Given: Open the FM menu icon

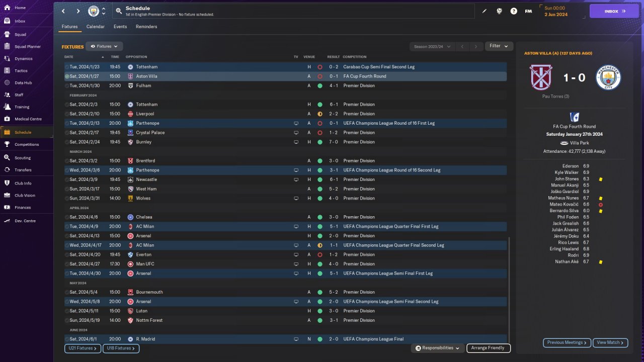Looking at the screenshot, I should (528, 11).
